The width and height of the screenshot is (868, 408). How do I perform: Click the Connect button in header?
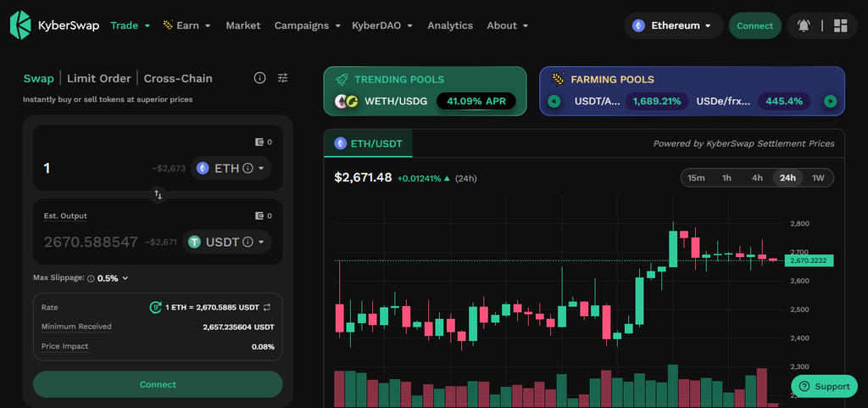[x=755, y=25]
